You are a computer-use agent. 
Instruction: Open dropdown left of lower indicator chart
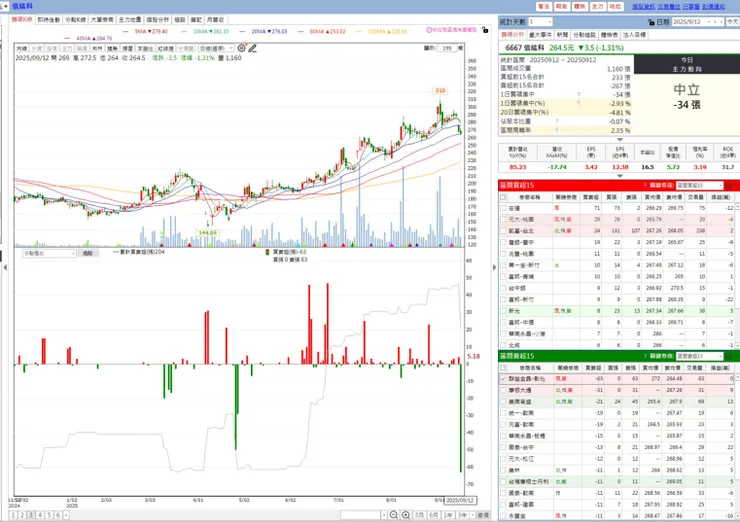pyautogui.click(x=49, y=253)
